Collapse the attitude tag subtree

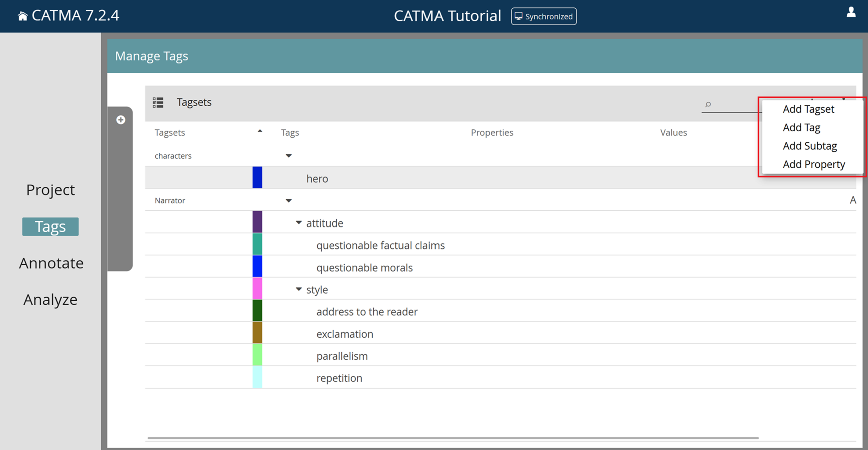pos(299,222)
